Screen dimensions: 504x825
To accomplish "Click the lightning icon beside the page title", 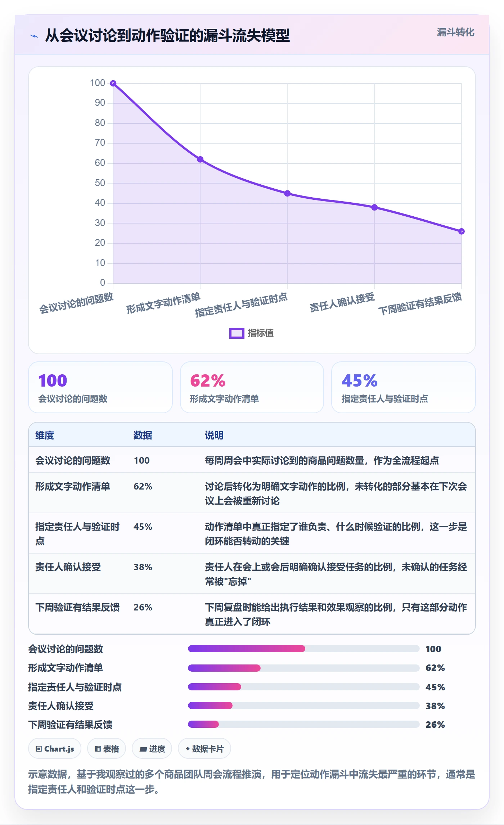I will (x=34, y=36).
